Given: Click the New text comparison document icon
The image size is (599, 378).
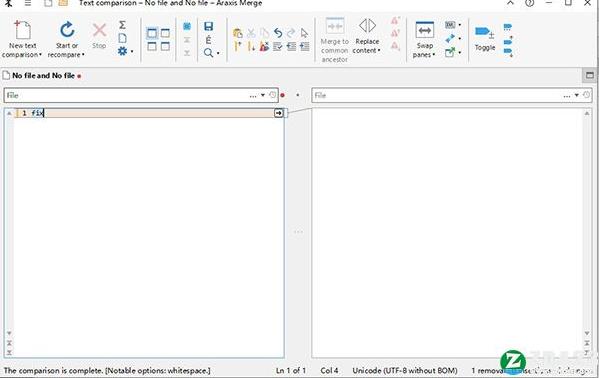Looking at the screenshot, I should 22,30.
